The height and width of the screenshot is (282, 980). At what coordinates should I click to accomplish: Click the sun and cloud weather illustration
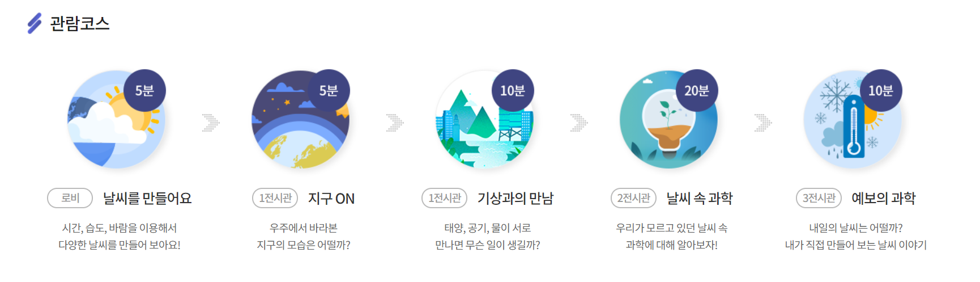pyautogui.click(x=116, y=120)
